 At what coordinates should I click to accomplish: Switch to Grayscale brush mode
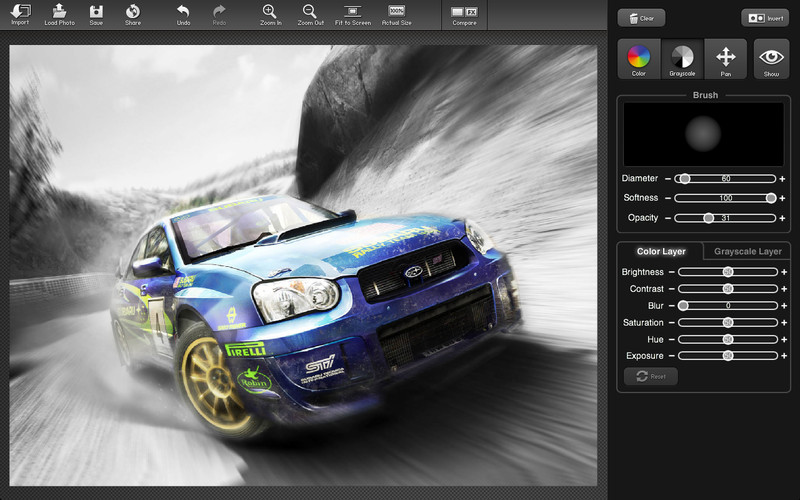tap(682, 60)
